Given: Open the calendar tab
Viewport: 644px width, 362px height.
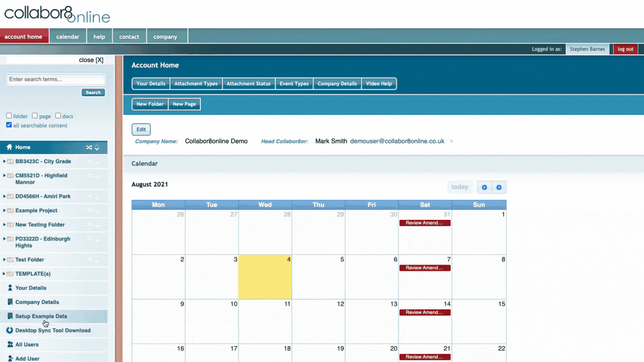Looking at the screenshot, I should [x=68, y=37].
